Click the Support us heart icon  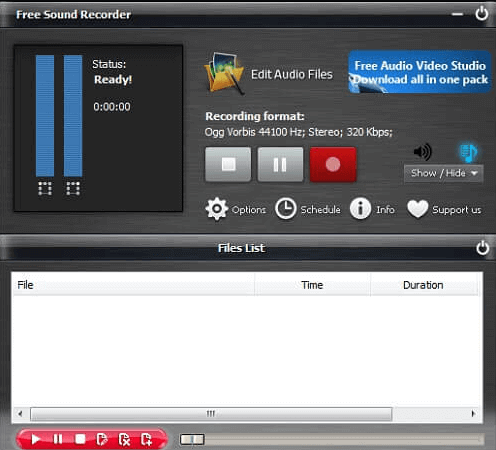417,209
